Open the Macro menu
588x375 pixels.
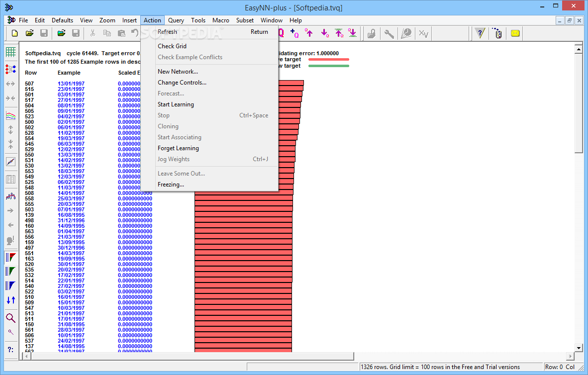pyautogui.click(x=221, y=20)
